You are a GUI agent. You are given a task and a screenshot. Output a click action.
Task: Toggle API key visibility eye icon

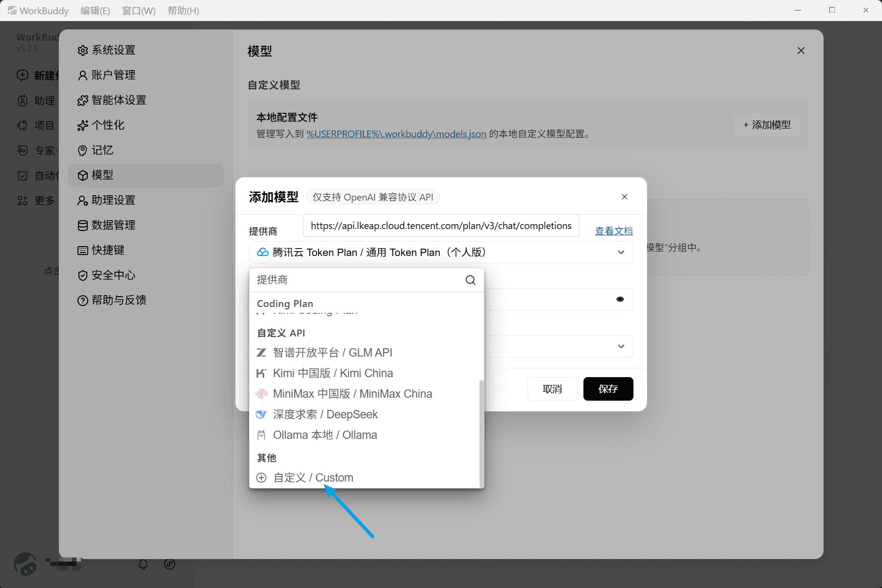point(620,299)
